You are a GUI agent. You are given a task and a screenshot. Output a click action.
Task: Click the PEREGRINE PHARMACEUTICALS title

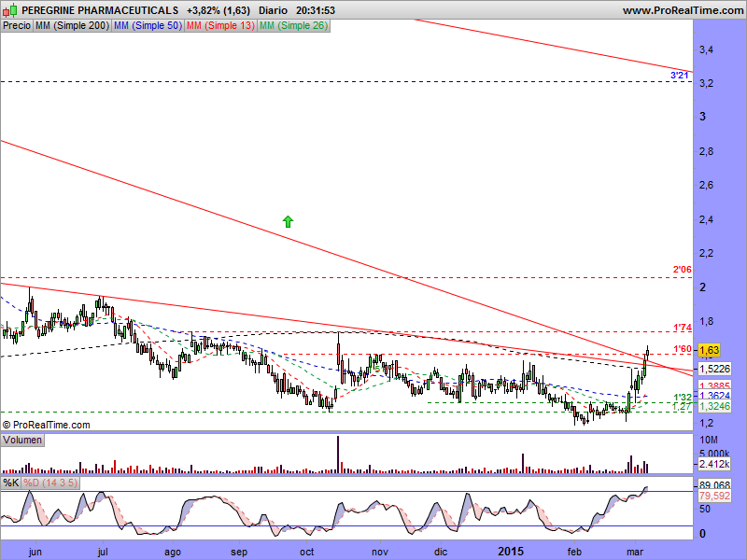pos(100,10)
